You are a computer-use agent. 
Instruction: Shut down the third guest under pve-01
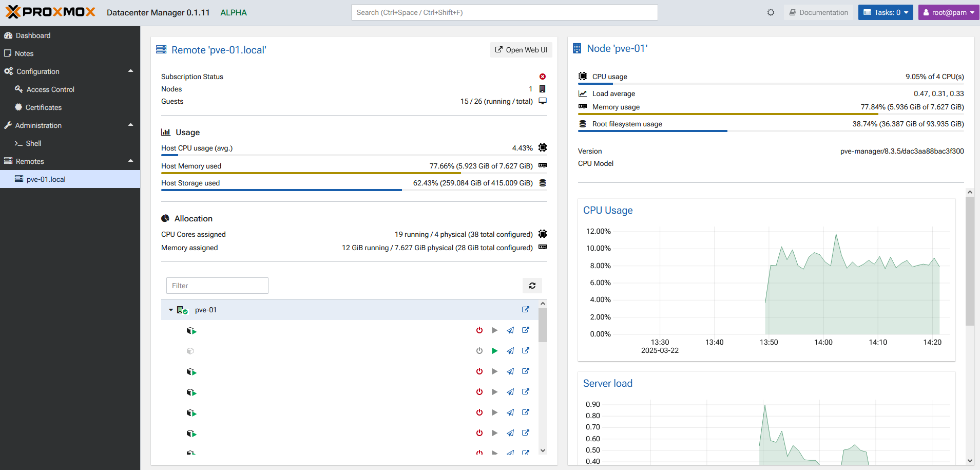click(x=479, y=371)
